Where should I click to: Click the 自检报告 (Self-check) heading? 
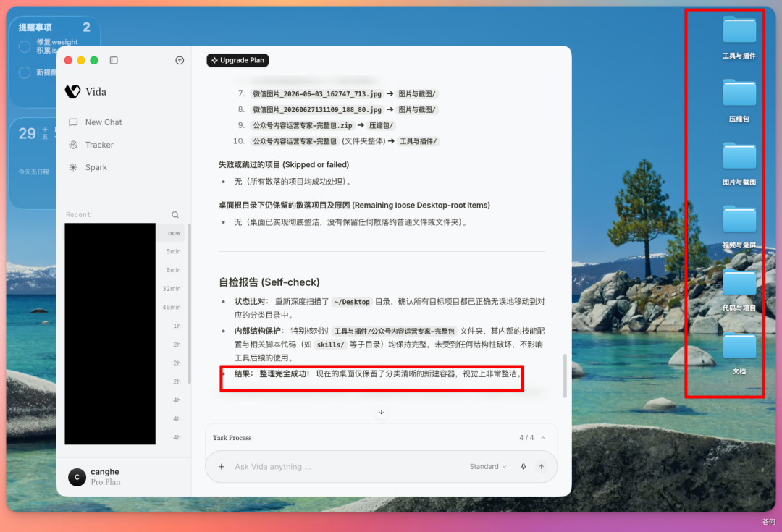coord(269,282)
